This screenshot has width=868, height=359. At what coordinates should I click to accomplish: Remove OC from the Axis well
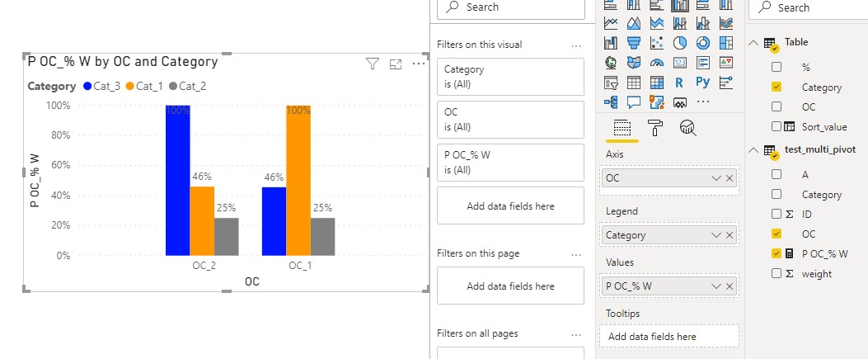pos(730,178)
